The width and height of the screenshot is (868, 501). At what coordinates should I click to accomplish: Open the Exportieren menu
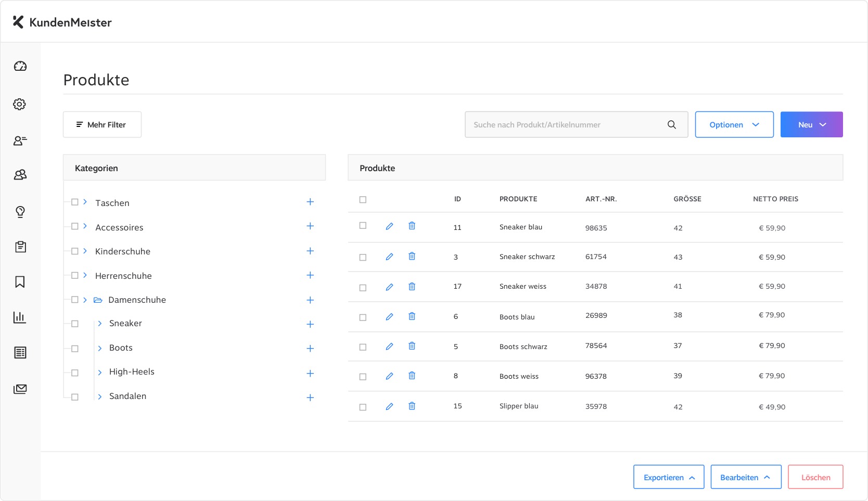(x=669, y=477)
